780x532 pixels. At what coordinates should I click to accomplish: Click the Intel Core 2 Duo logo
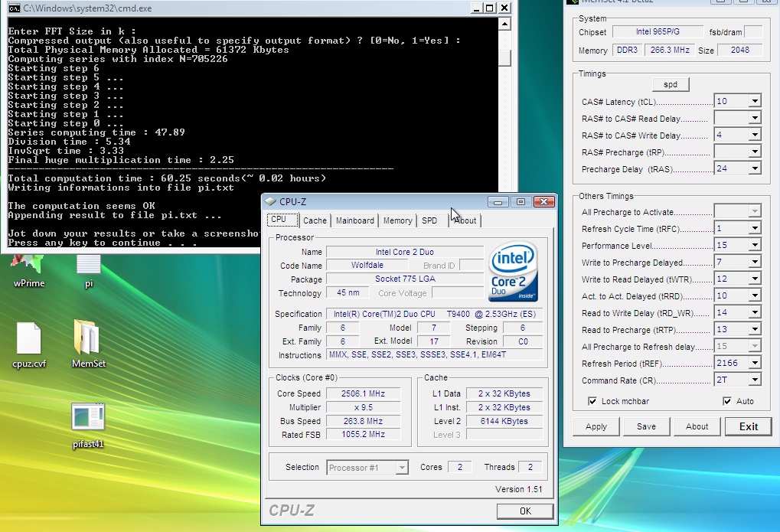tap(513, 272)
